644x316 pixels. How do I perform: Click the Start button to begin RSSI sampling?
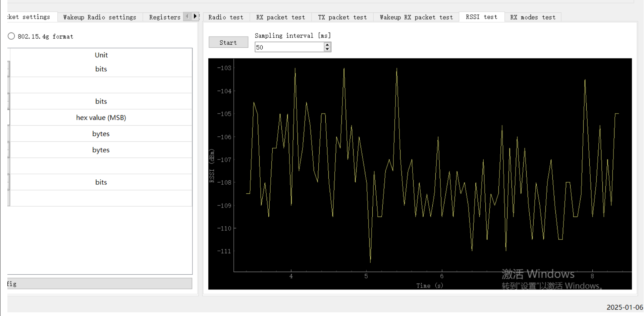pos(228,42)
